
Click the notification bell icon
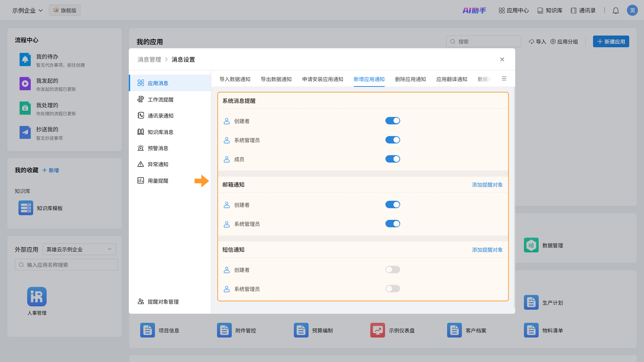[x=615, y=11]
